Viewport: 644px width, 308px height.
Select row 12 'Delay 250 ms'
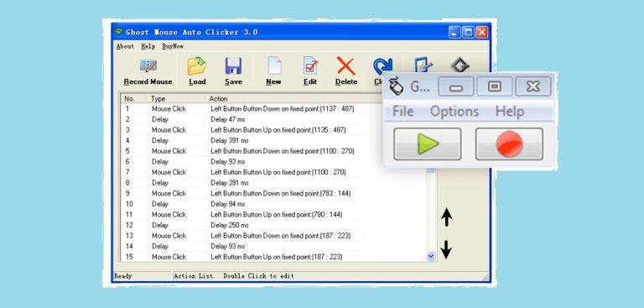tap(243, 226)
